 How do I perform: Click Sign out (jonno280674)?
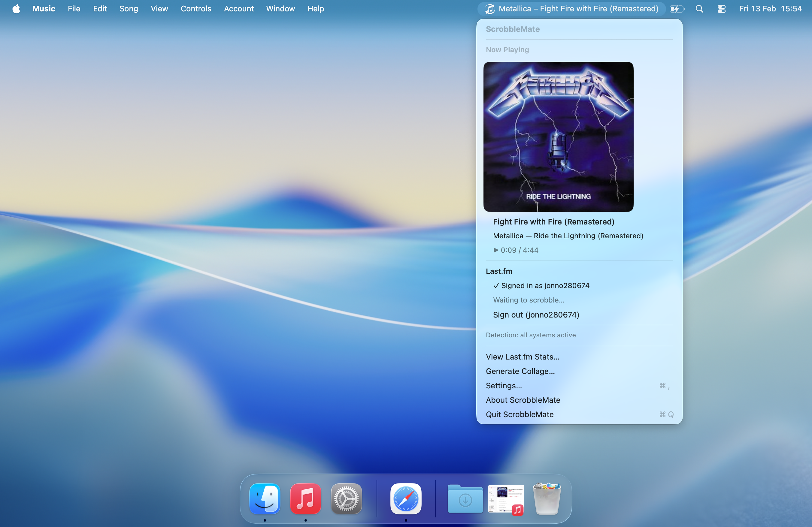pos(536,315)
